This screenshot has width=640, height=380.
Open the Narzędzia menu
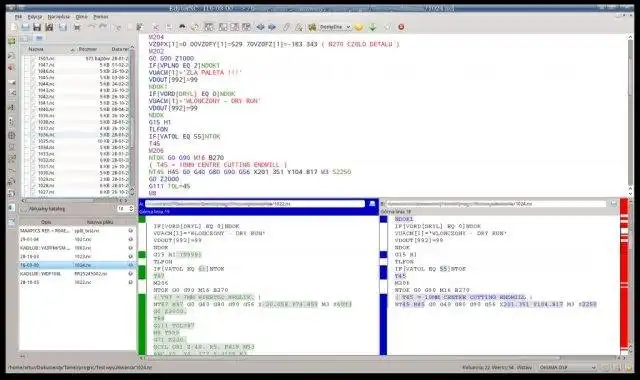(x=59, y=17)
